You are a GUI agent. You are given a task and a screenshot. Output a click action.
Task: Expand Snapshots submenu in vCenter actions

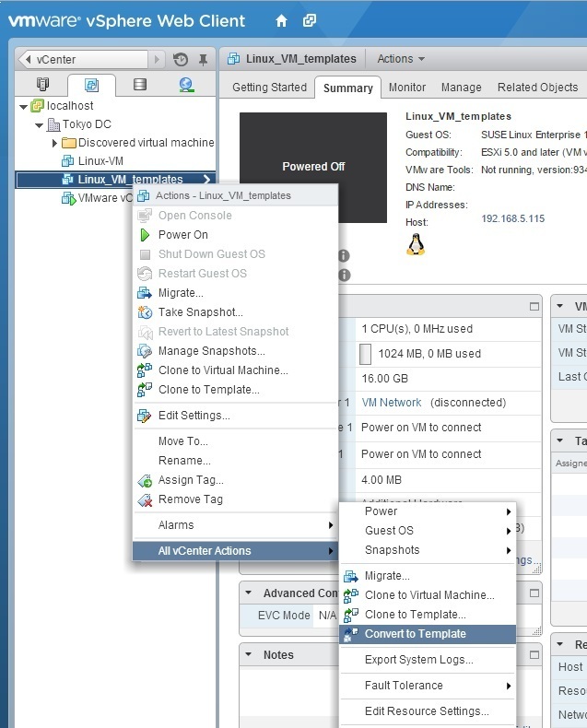[428, 550]
